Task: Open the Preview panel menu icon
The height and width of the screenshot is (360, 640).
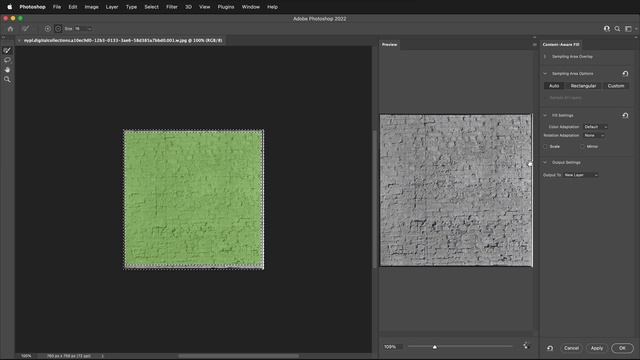Action: [534, 44]
